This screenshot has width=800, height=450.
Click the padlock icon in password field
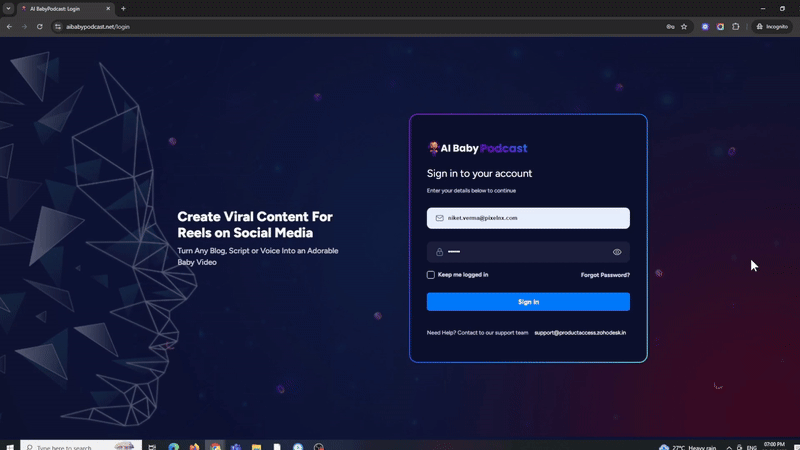click(x=439, y=252)
